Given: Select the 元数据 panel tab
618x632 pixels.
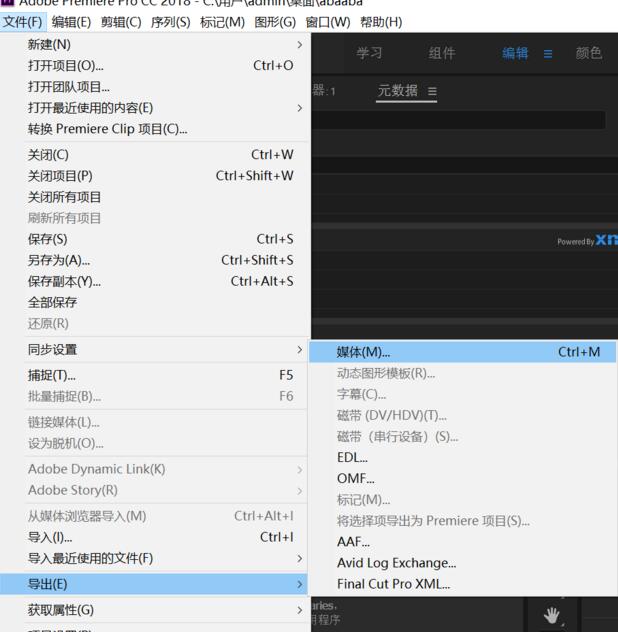Looking at the screenshot, I should tap(397, 91).
